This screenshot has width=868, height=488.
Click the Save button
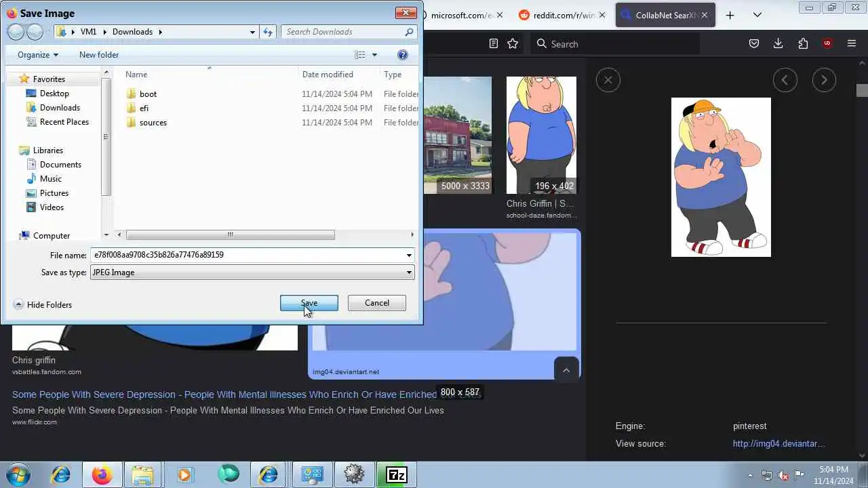point(309,303)
